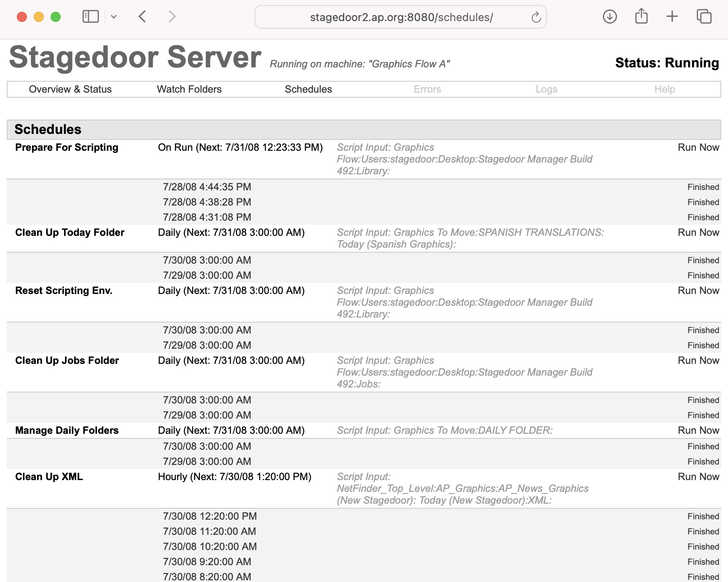This screenshot has width=728, height=582.
Task: Run Now for Clean Up XML
Action: click(x=699, y=477)
